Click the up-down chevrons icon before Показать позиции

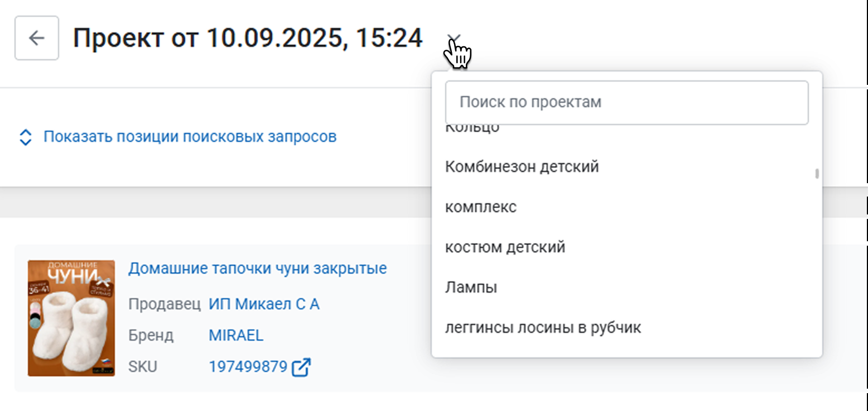pyautogui.click(x=25, y=137)
